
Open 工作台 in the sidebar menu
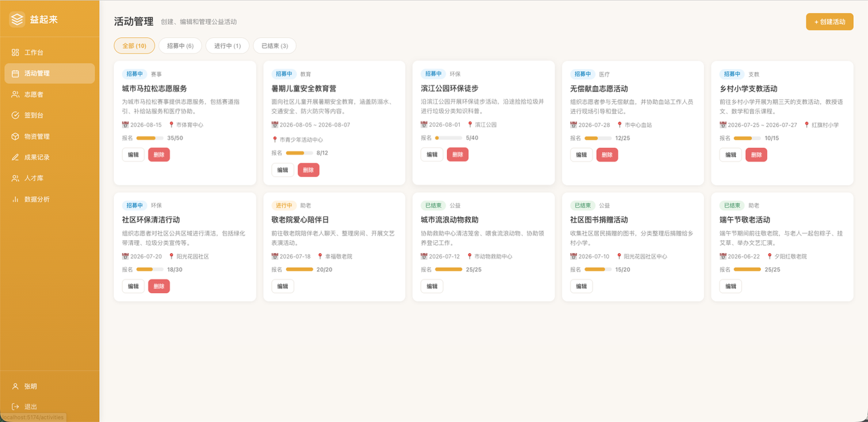(50, 52)
